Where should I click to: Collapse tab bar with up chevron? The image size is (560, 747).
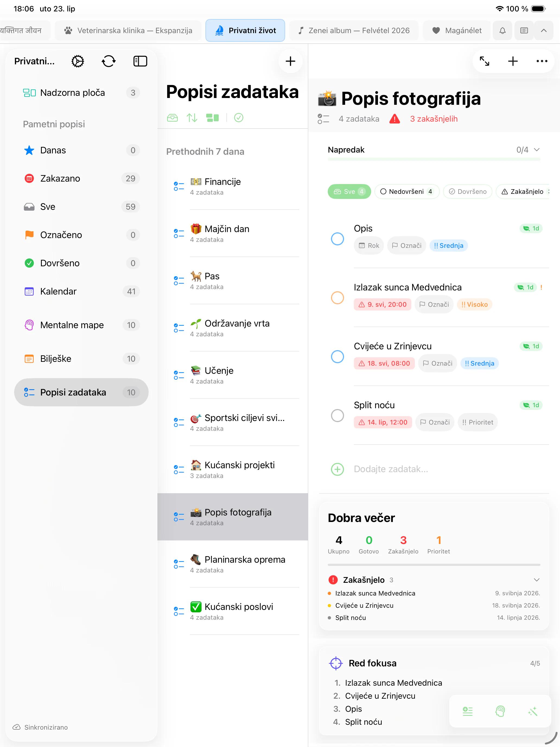click(x=543, y=30)
